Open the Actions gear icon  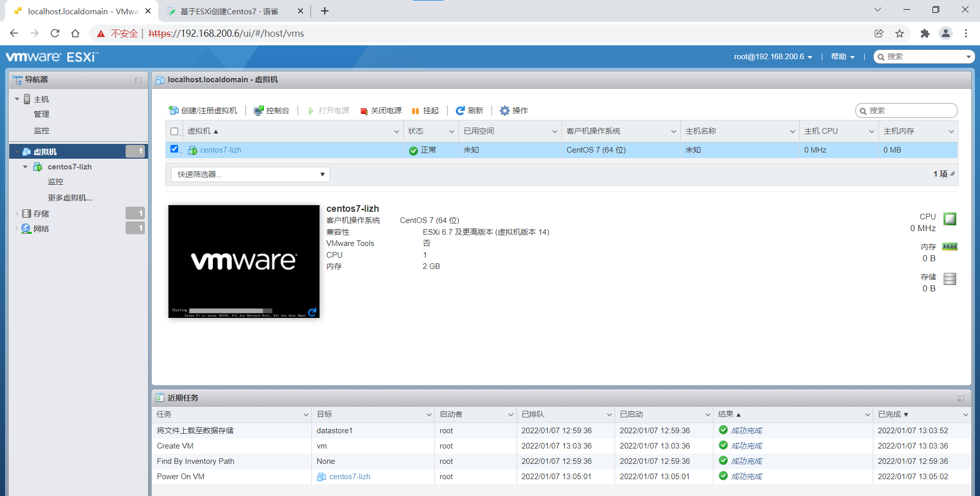[x=504, y=110]
